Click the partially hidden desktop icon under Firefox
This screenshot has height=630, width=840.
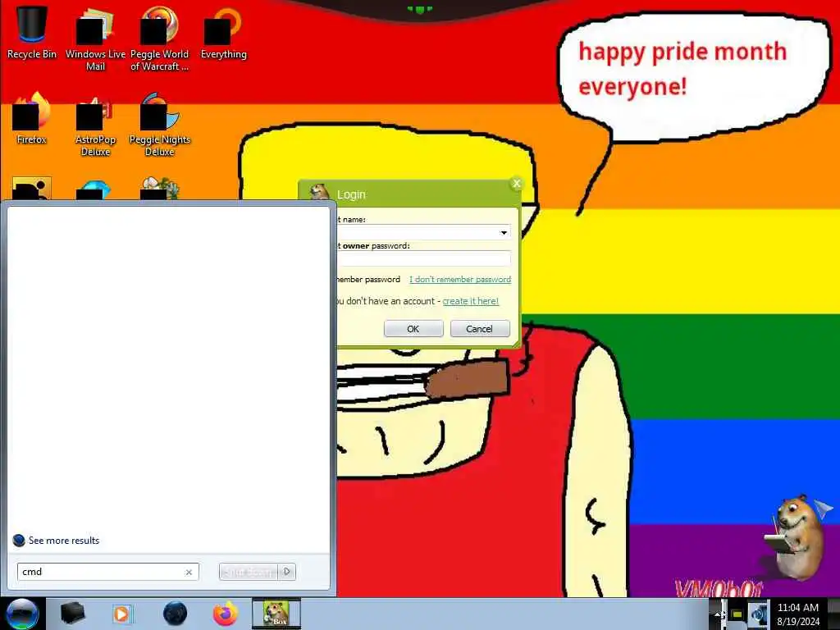coord(32,189)
